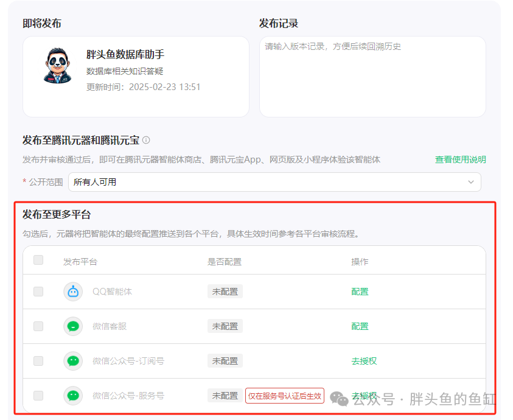Check the QQ智能体 platform checkbox
Image resolution: width=513 pixels, height=420 pixels.
click(x=38, y=292)
